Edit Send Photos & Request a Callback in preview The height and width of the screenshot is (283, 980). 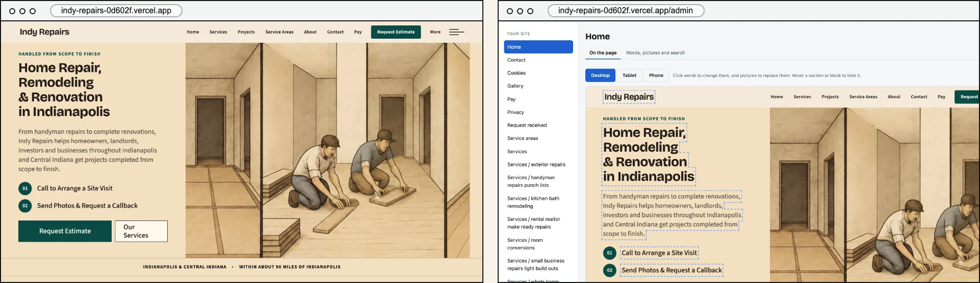coord(672,270)
